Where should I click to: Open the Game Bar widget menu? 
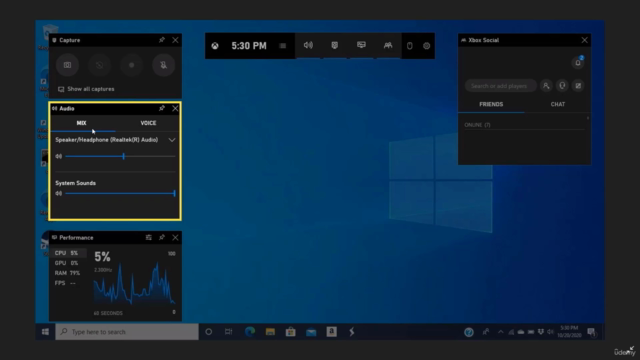click(282, 46)
